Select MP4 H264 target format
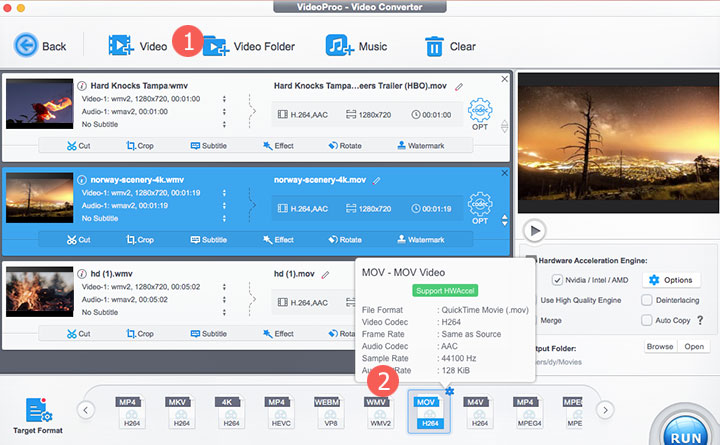The width and height of the screenshot is (720, 445). tap(130, 412)
